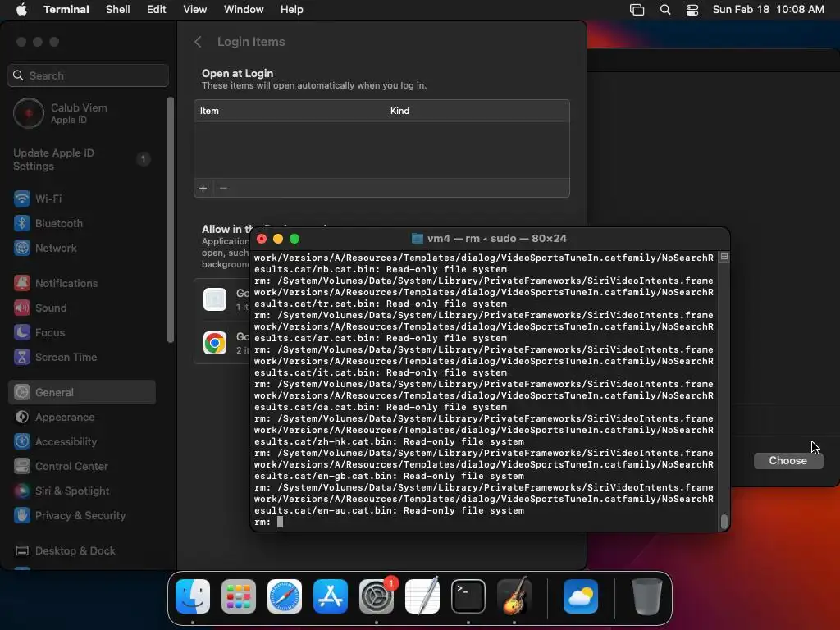Open Focus settings in sidebar

[x=83, y=333]
